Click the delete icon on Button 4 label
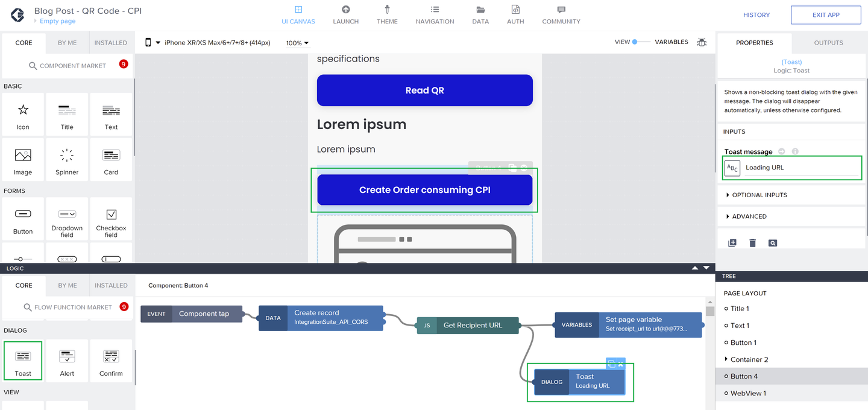Viewport: 868px width, 410px height. point(524,168)
